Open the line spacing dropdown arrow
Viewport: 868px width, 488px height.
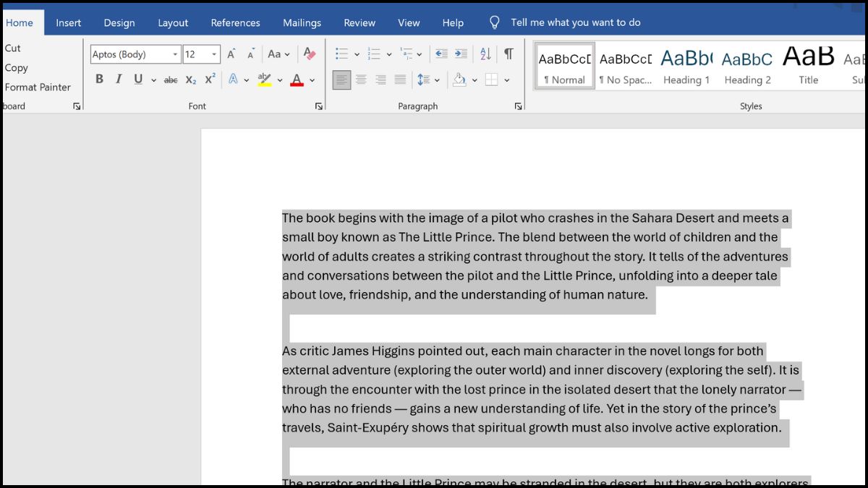pos(437,80)
